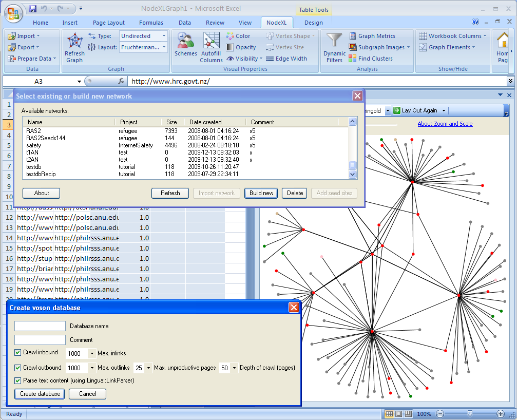The image size is (517, 420).
Task: Select the Opacity visual property
Action: click(x=241, y=47)
